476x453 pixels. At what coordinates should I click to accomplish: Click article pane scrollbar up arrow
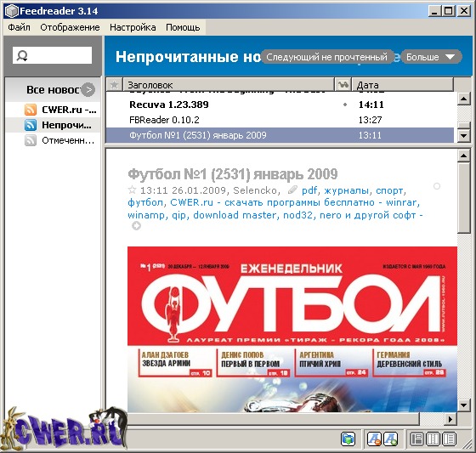coord(463,156)
